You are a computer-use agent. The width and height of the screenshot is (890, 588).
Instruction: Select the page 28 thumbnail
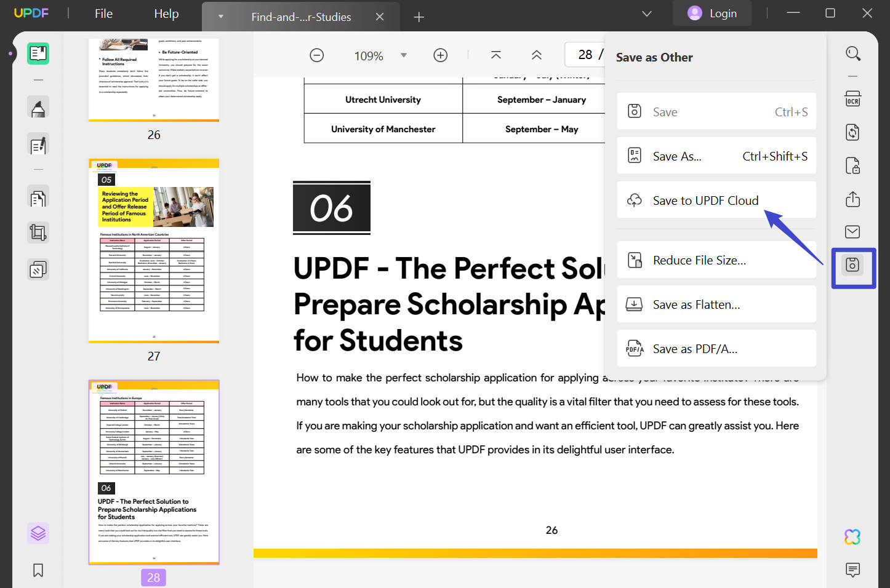153,472
